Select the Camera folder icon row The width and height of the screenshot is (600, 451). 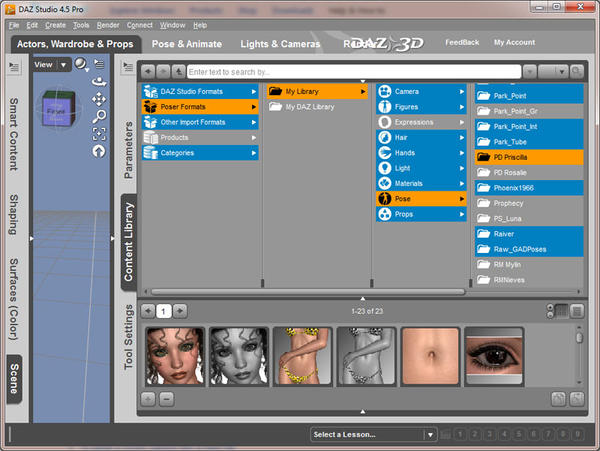pos(421,91)
